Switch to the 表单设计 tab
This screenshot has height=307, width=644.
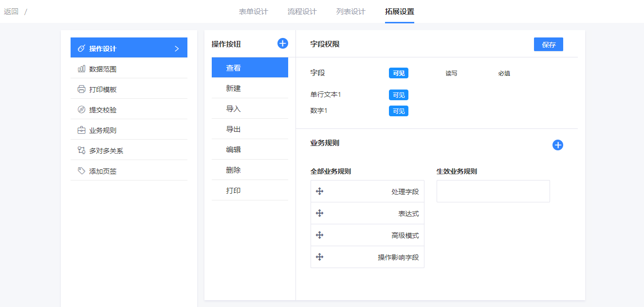(253, 12)
